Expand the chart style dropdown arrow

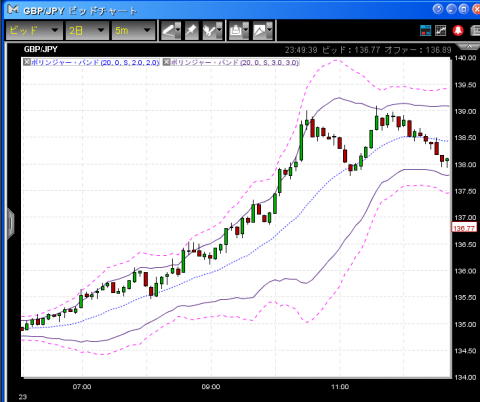[x=269, y=31]
